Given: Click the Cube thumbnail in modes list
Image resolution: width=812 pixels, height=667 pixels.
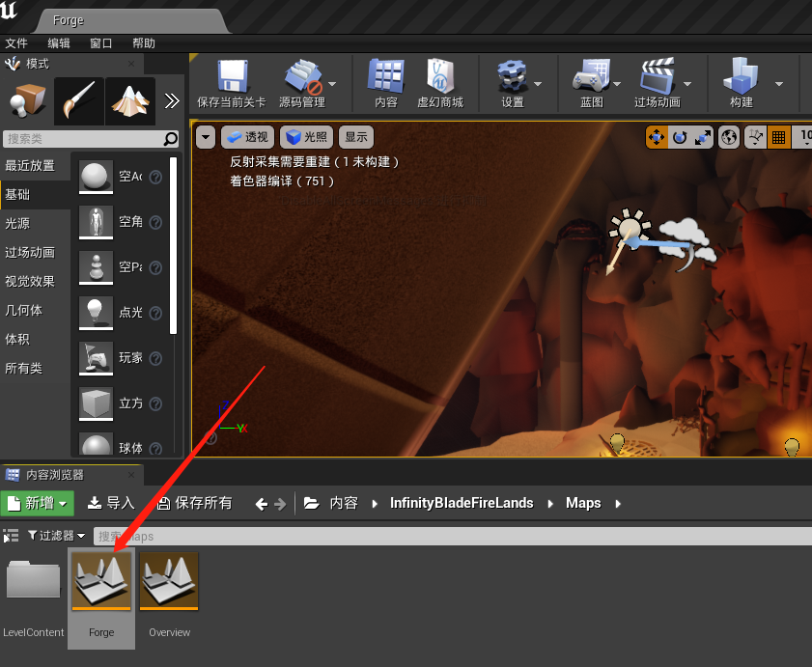Looking at the screenshot, I should pyautogui.click(x=96, y=403).
